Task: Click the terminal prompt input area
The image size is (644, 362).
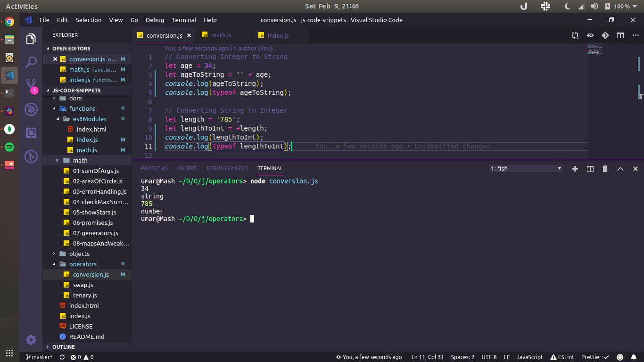Action: [252, 219]
